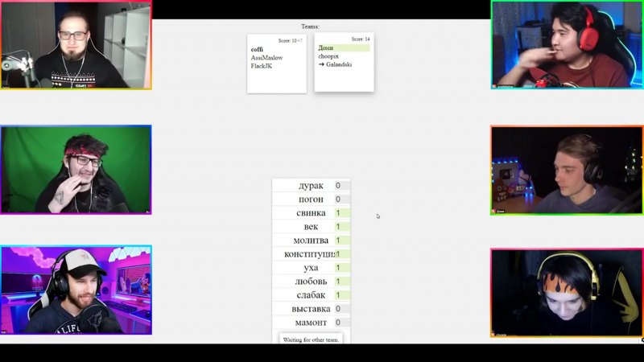This screenshot has height=362, width=644.
Task: Click the arrow icon beside Galandski
Action: coord(321,64)
